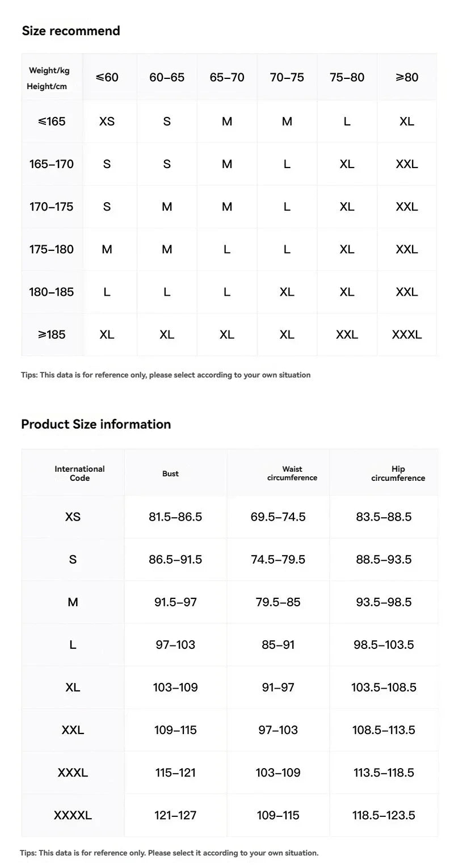Click the Hip circumference column header
The width and height of the screenshot is (454, 868).
398,473
